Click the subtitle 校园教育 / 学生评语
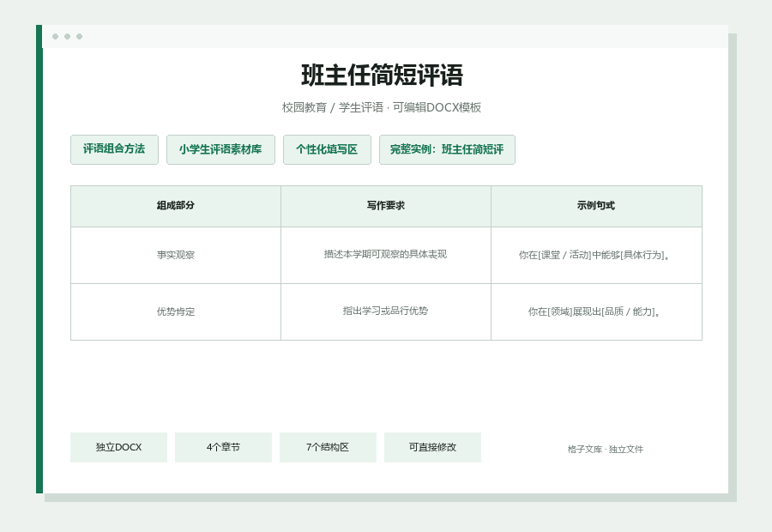Viewport: 772px width, 532px height. (x=332, y=107)
